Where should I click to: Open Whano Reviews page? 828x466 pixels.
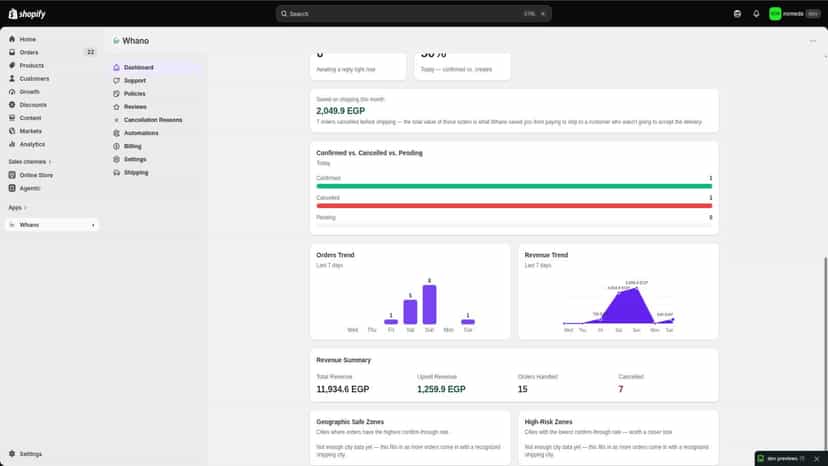(x=135, y=107)
